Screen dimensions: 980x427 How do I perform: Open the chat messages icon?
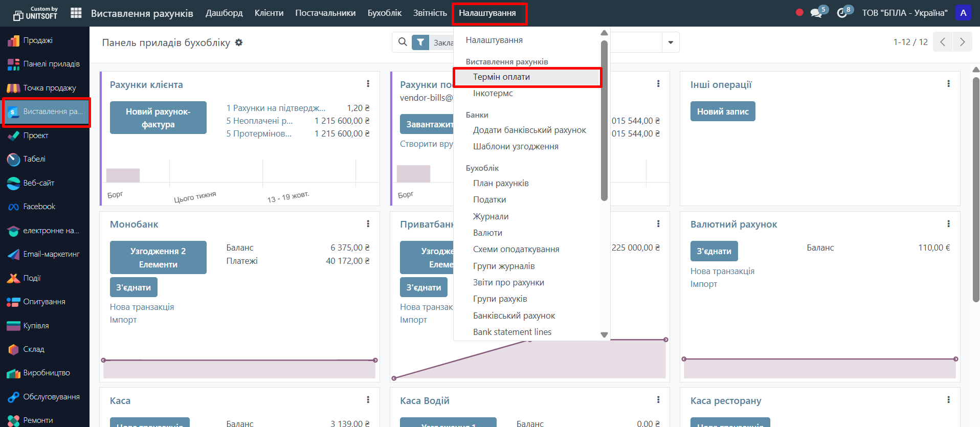coord(816,13)
